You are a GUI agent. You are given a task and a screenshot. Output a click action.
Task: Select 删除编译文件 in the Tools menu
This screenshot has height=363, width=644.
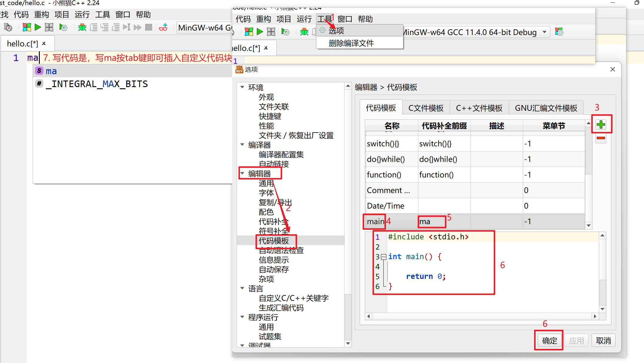[351, 43]
